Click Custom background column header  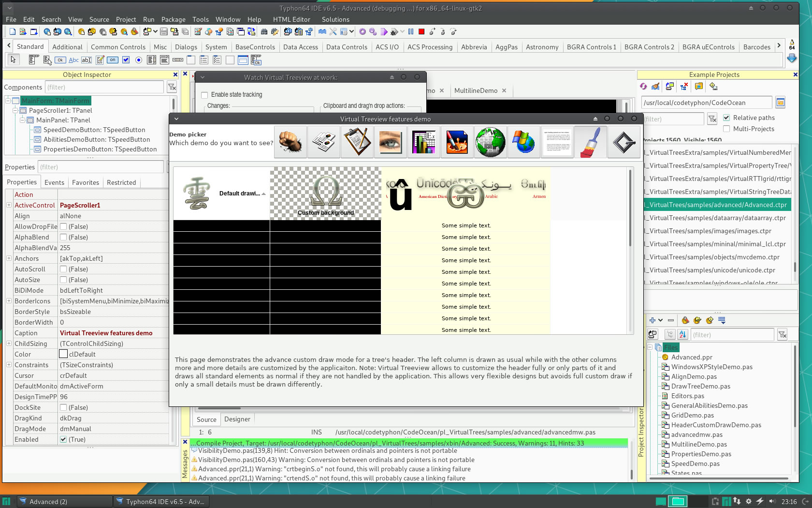click(x=325, y=194)
